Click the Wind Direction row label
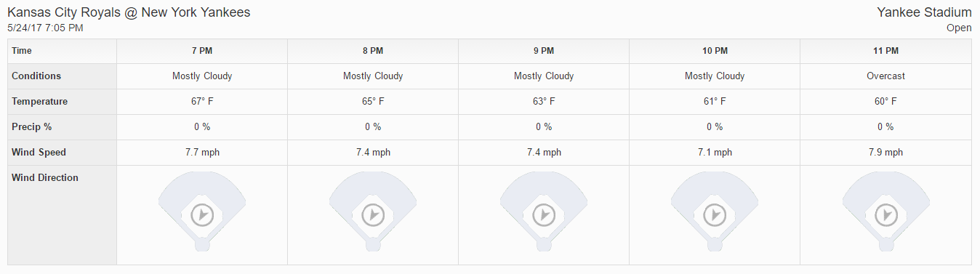980x274 pixels. (x=45, y=177)
